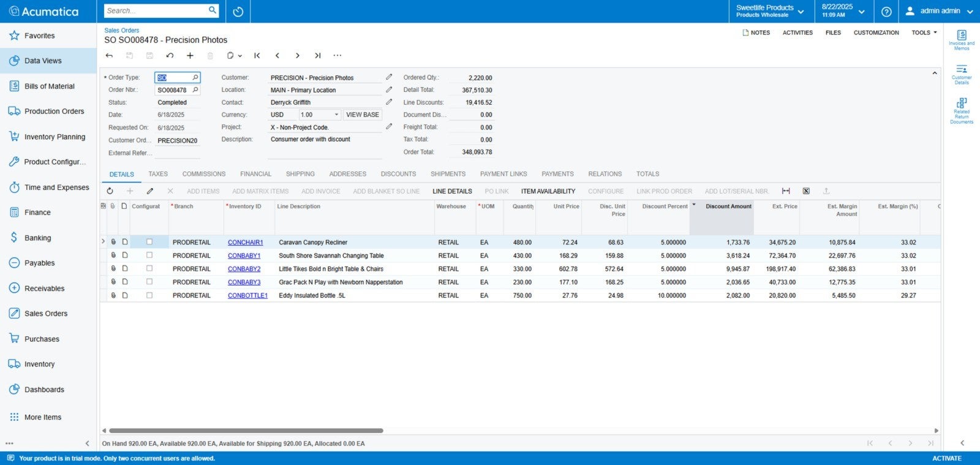Image resolution: width=980 pixels, height=465 pixels.
Task: Open admin admin user menu
Action: point(939,11)
